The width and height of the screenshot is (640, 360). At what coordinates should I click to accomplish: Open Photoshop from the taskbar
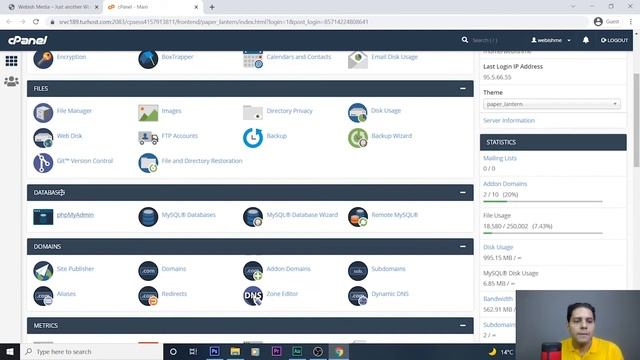[x=214, y=351]
